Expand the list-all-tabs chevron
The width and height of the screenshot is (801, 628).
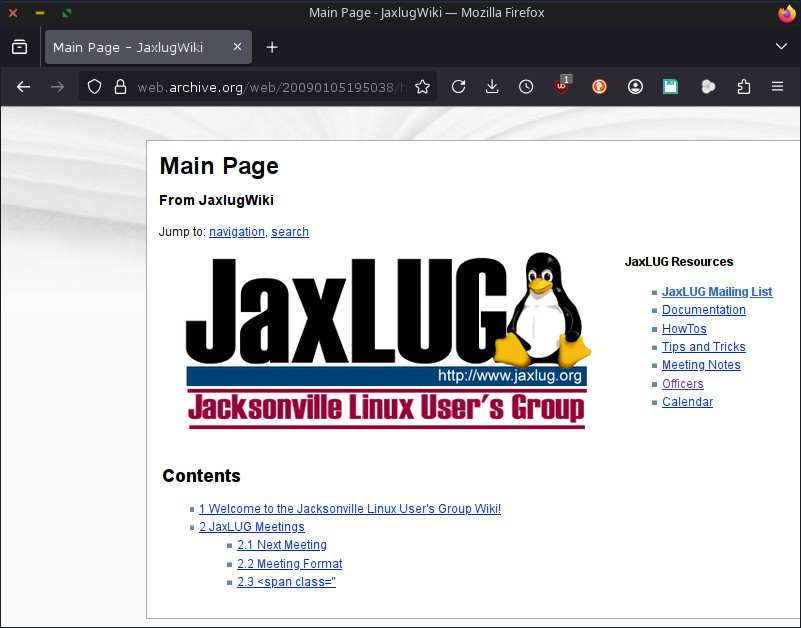[781, 47]
